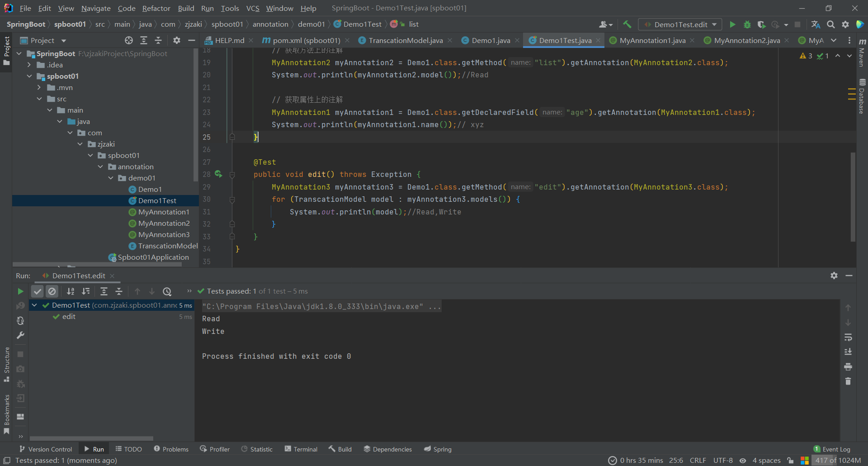This screenshot has width=868, height=466.
Task: Click the editor vertical scrollbar
Action: [853, 197]
